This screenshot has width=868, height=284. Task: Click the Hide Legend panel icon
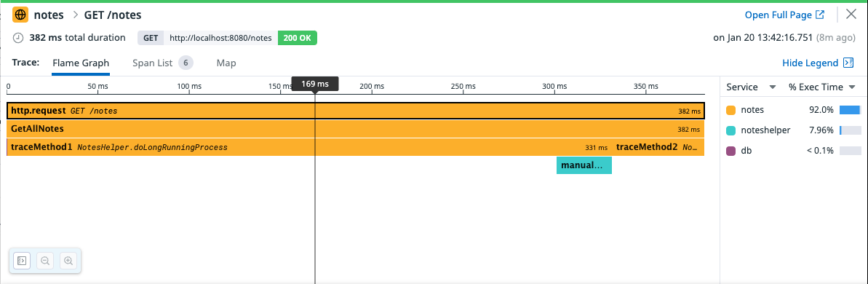[x=848, y=63]
